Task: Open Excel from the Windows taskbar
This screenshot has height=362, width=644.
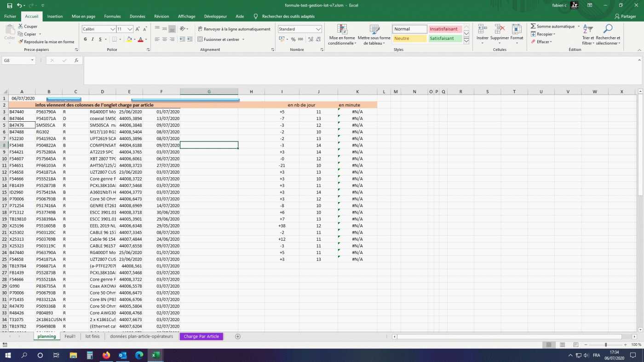Action: (x=155, y=355)
